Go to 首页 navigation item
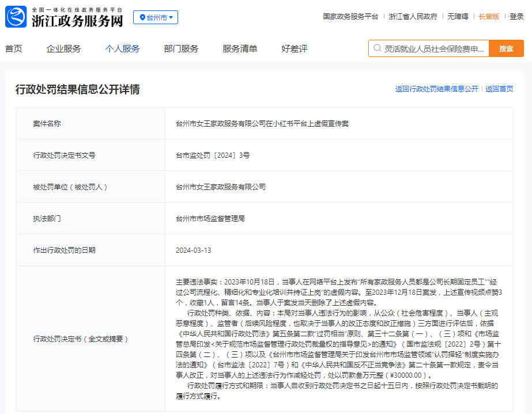532x414 pixels. pyautogui.click(x=14, y=48)
